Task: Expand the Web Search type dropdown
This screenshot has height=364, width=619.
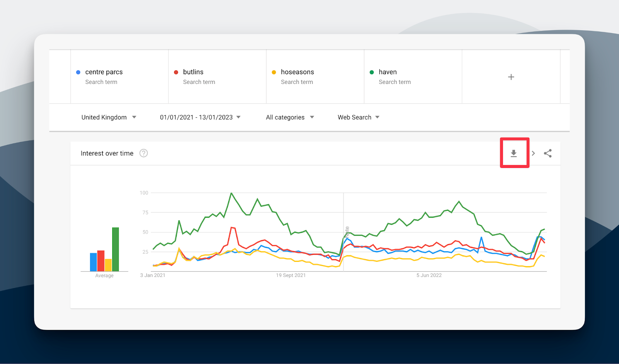Action: point(359,117)
